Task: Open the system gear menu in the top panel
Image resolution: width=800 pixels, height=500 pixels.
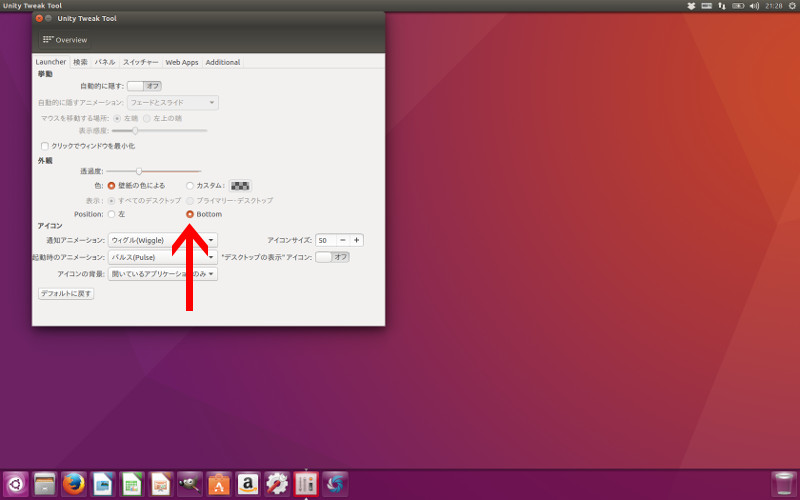Action: click(792, 6)
